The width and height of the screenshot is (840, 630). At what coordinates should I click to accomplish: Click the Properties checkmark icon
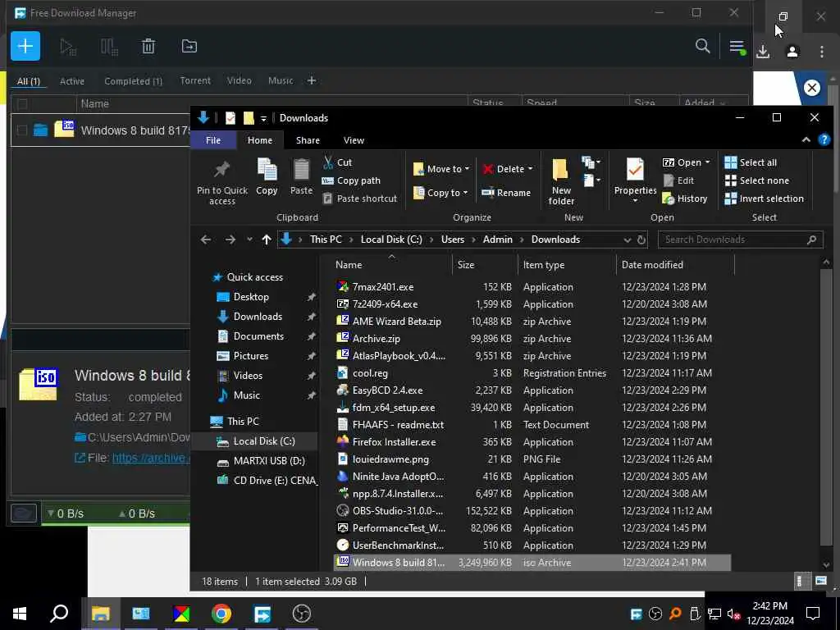tap(635, 170)
